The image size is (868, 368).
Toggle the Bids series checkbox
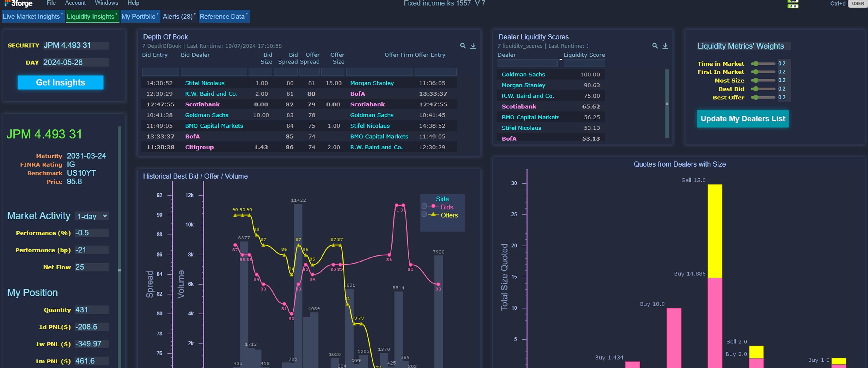(424, 206)
